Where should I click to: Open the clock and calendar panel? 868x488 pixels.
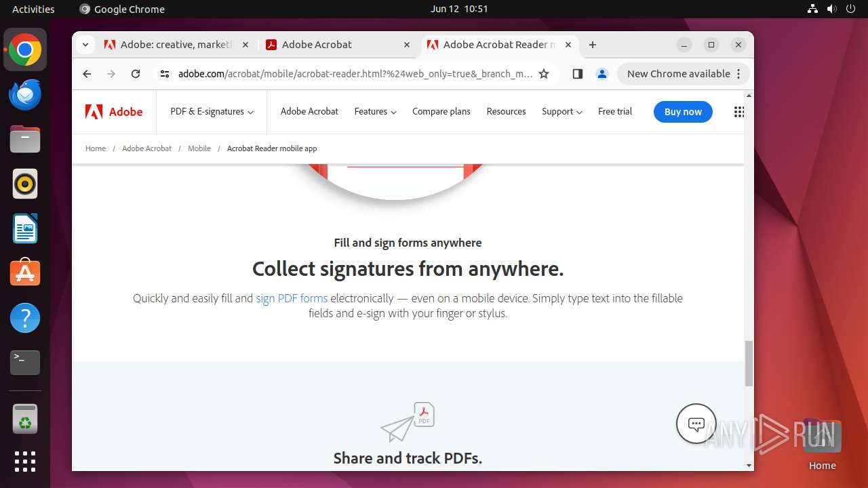pyautogui.click(x=459, y=9)
